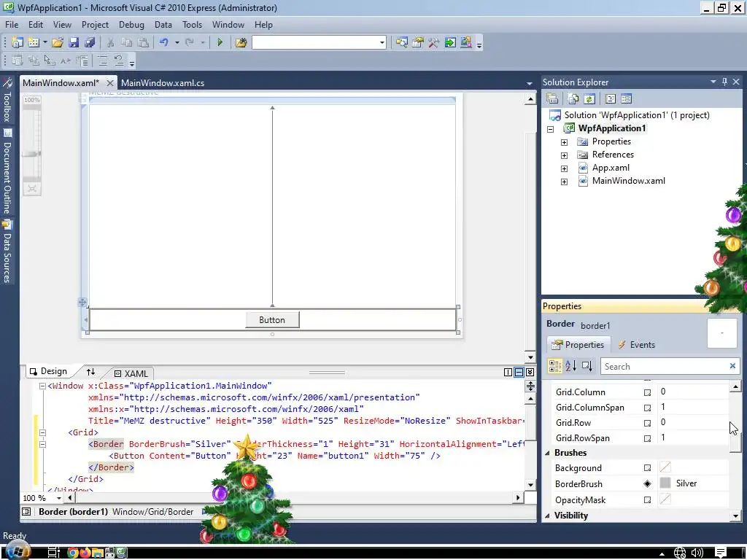This screenshot has width=747, height=560.
Task: Click the Background property marker
Action: tap(647, 468)
